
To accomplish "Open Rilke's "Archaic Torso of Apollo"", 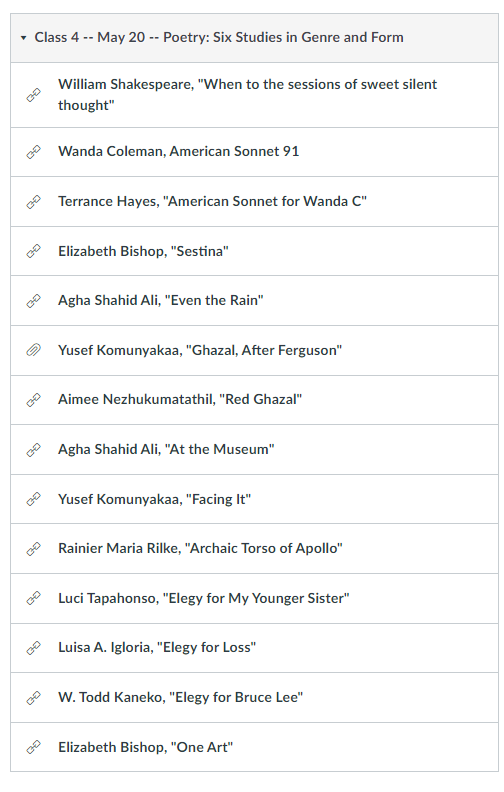I will pyautogui.click(x=200, y=549).
